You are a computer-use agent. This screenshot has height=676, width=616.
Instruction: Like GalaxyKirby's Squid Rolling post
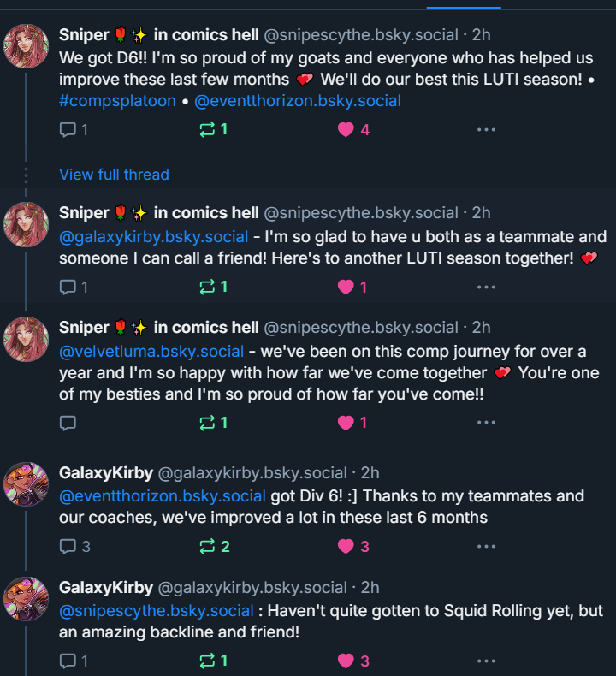pos(346,661)
